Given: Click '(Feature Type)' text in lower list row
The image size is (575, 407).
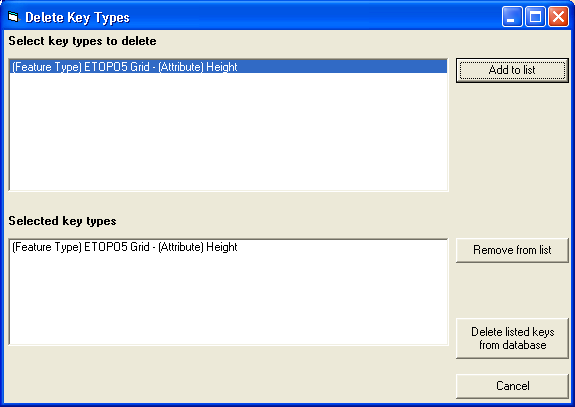Looking at the screenshot, I should pyautogui.click(x=47, y=247).
